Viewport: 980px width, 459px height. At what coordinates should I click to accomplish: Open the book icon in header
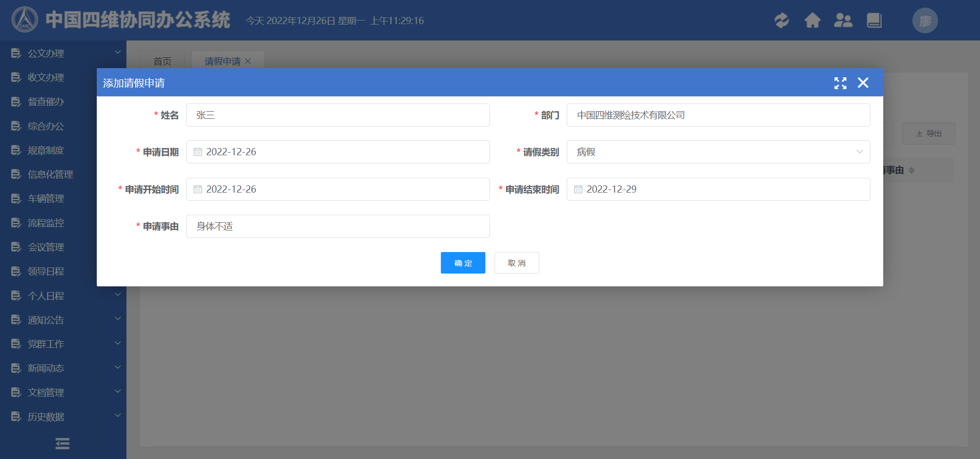pyautogui.click(x=874, y=20)
